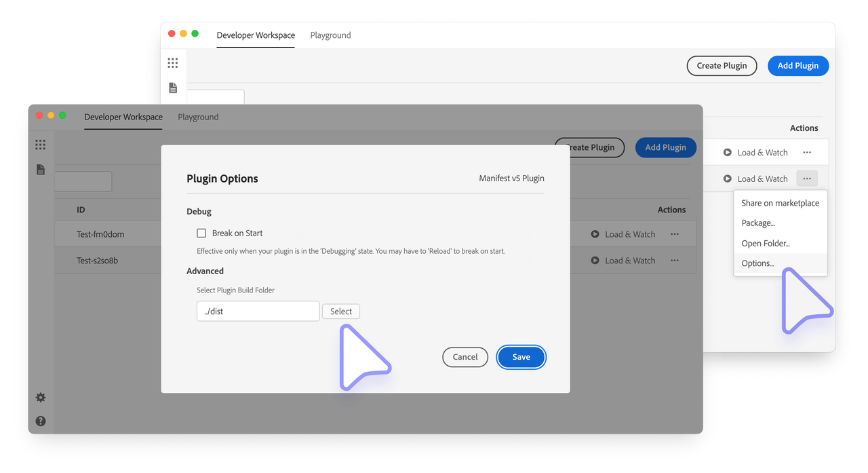Click the document icon in front window sidebar

click(41, 170)
